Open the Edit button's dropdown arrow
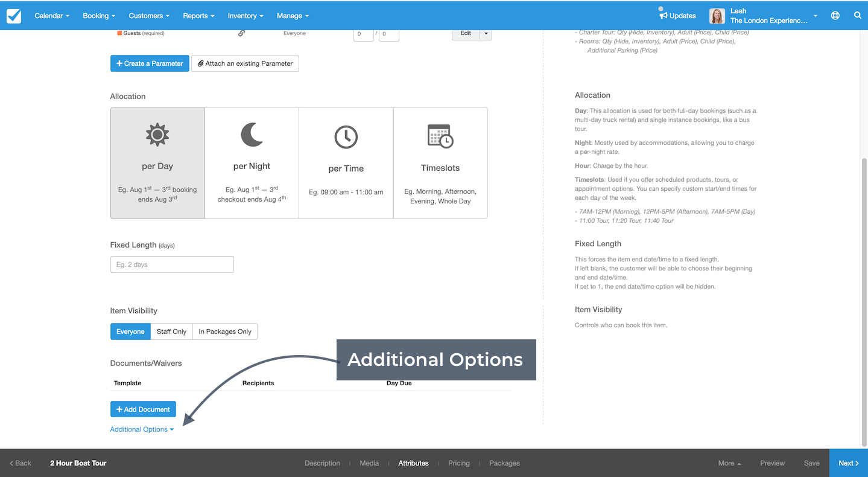The width and height of the screenshot is (868, 477). click(x=486, y=33)
